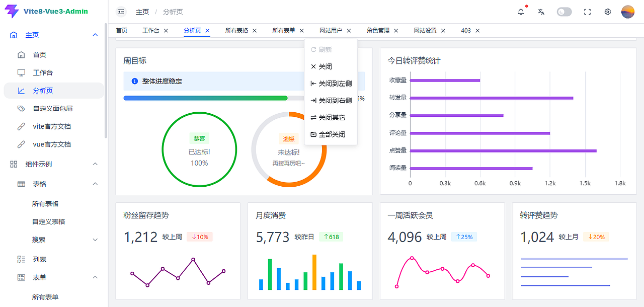This screenshot has height=307, width=644.
Task: Collapse the sidebar with the fold icon
Action: [121, 12]
